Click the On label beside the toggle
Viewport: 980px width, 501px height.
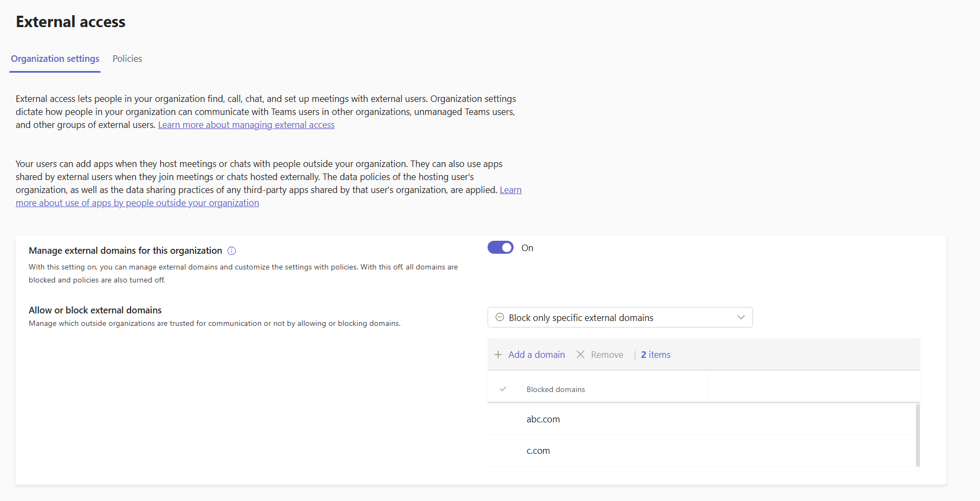coord(527,248)
